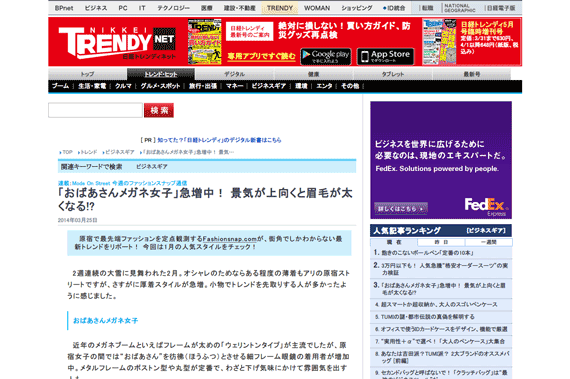Open 日経電子版 link in the top bar
This screenshot has height=379, width=570.
pyautogui.click(x=501, y=8)
